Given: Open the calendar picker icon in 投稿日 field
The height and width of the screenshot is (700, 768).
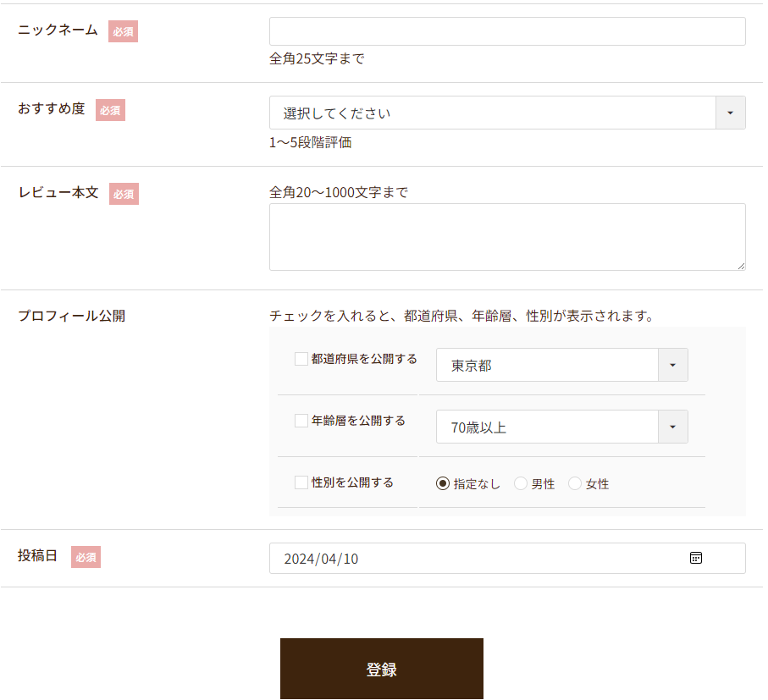Looking at the screenshot, I should click(695, 558).
